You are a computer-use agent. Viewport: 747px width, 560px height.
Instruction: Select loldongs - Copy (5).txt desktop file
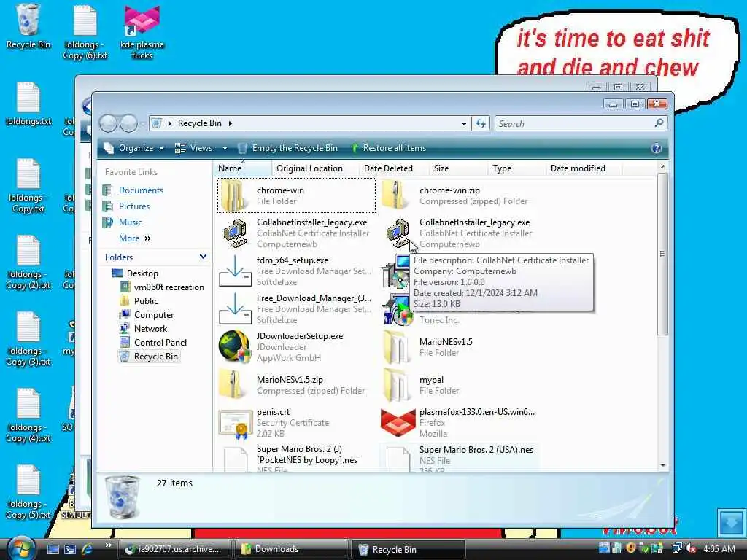click(28, 492)
